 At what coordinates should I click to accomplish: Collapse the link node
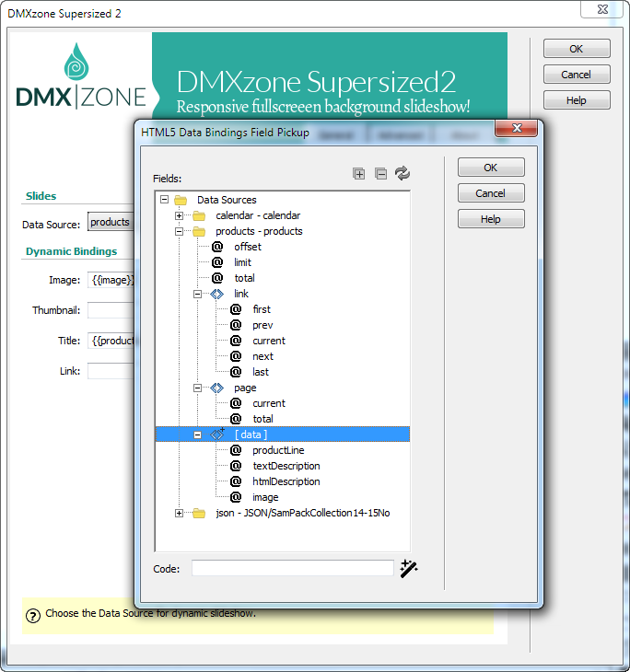(197, 294)
